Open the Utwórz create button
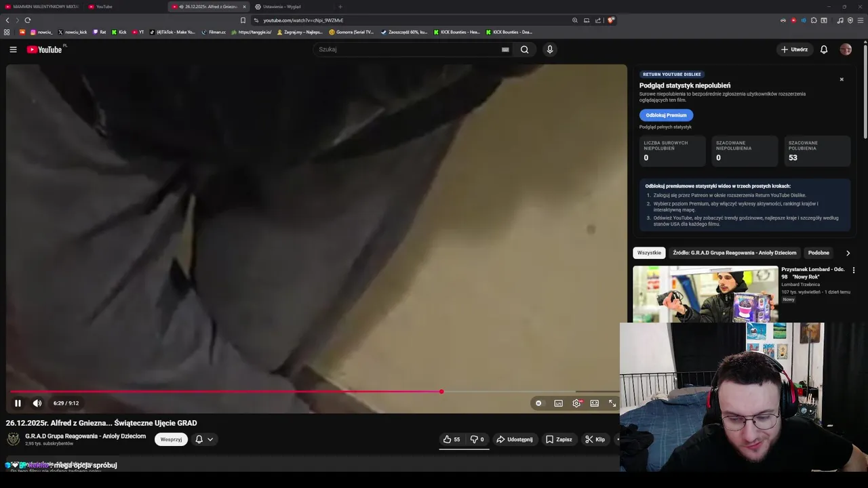This screenshot has width=868, height=488. 795,49
